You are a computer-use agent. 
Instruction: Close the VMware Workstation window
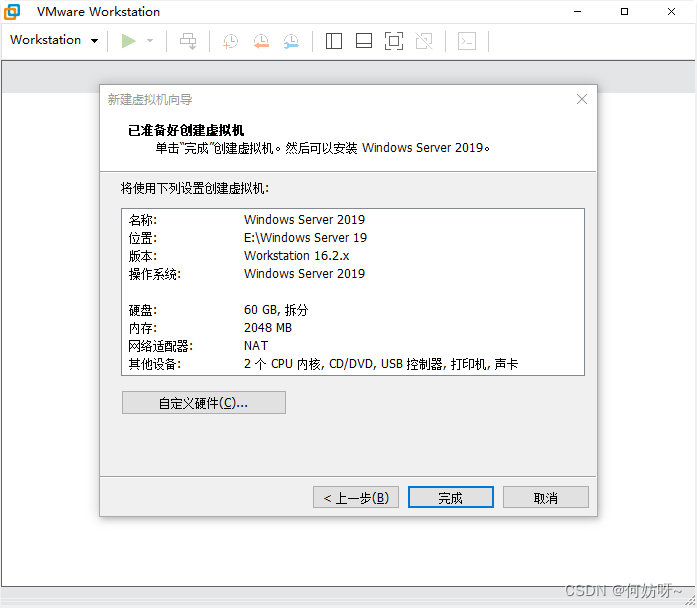click(x=672, y=12)
